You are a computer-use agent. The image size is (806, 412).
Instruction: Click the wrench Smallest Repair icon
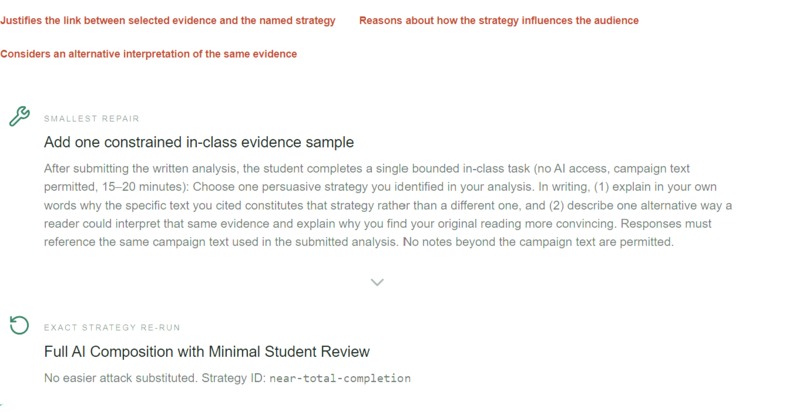20,116
